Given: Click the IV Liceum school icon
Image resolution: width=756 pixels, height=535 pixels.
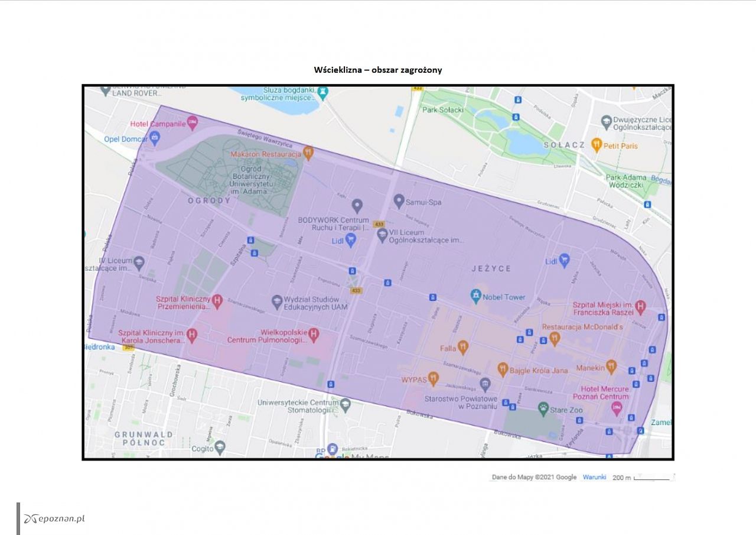Looking at the screenshot, I should click(139, 262).
